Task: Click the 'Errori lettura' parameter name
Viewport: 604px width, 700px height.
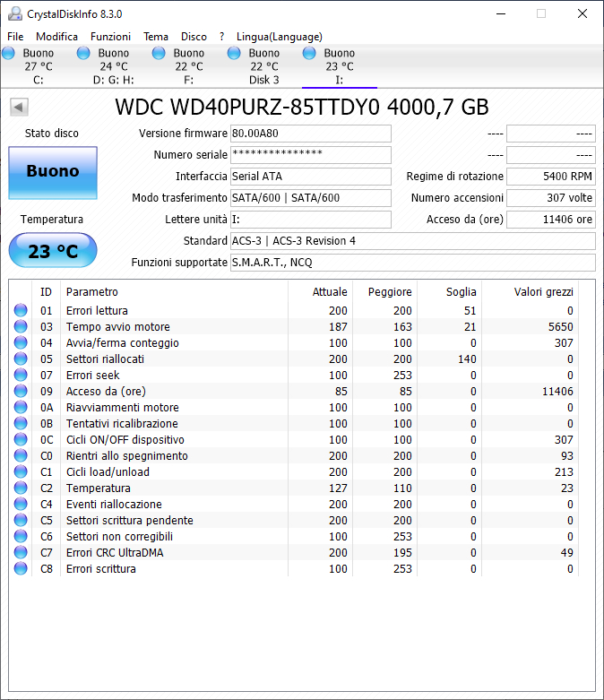Action: (x=97, y=311)
